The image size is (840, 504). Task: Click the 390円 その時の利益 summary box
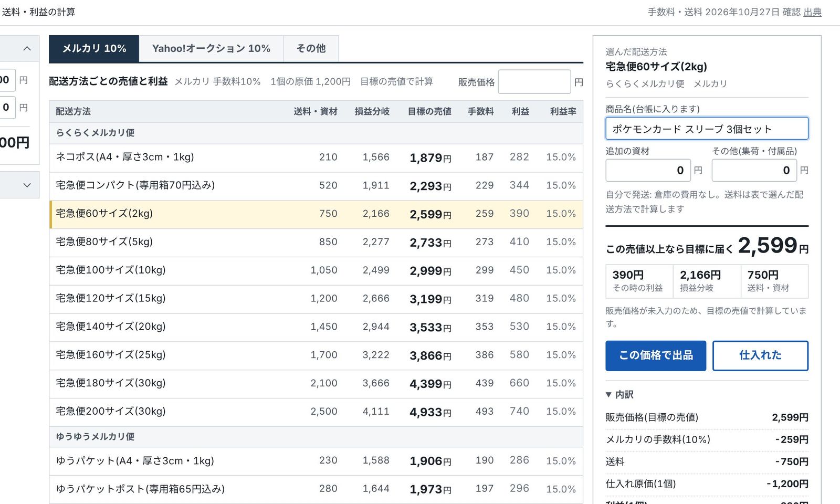click(x=639, y=281)
